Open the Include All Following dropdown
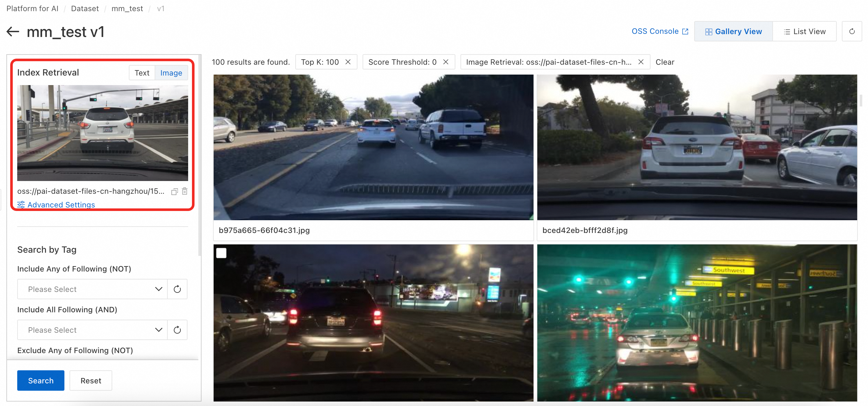The width and height of the screenshot is (868, 406). pos(92,330)
